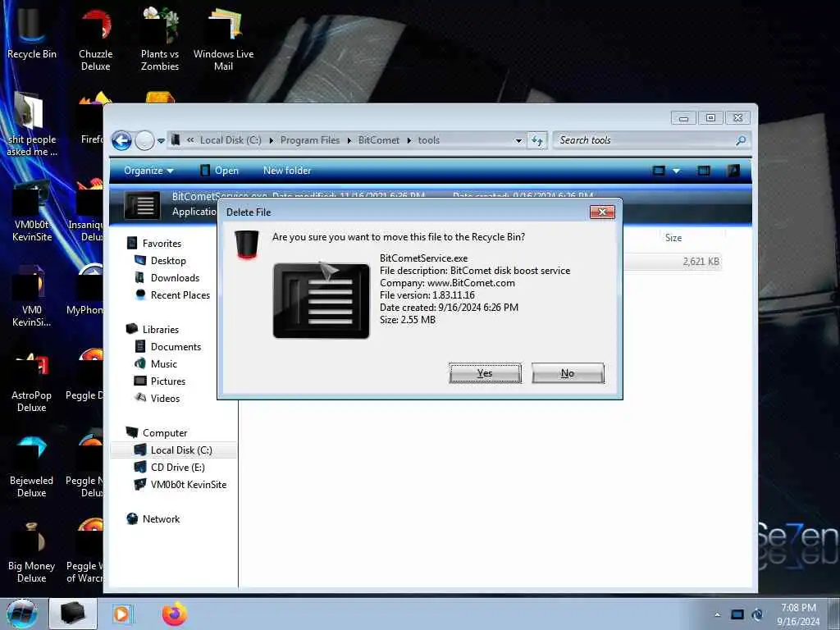840x630 pixels.
Task: Expand arrow after Program Files breadcrumb
Action: (x=349, y=140)
